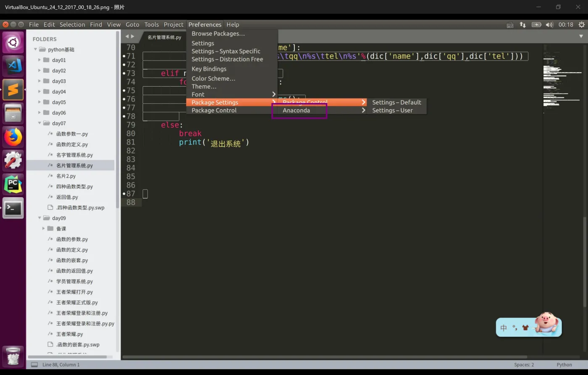Open the Trash dock icon
The image size is (588, 375).
click(13, 356)
